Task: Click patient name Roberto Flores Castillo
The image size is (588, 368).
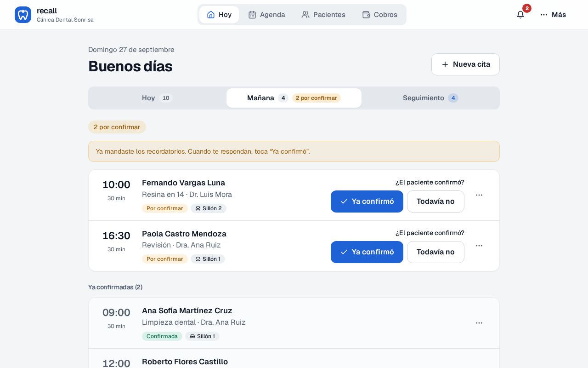Action: tap(185, 362)
